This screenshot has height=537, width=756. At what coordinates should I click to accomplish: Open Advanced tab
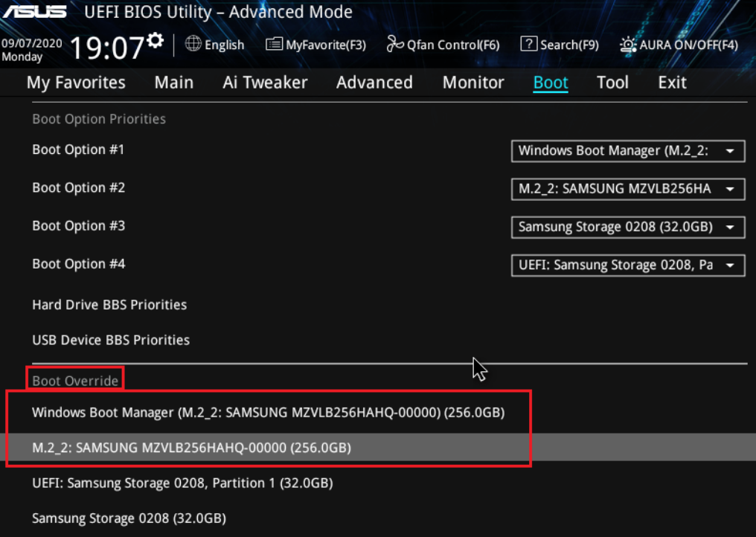374,83
